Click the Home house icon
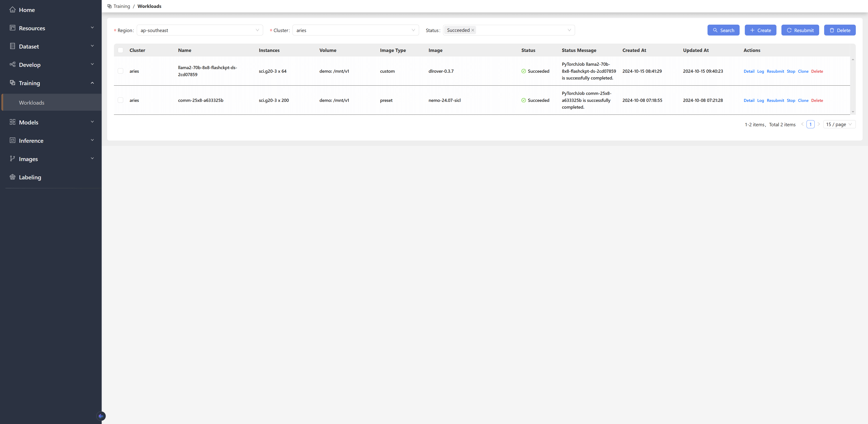This screenshot has height=424, width=868. 12,9
